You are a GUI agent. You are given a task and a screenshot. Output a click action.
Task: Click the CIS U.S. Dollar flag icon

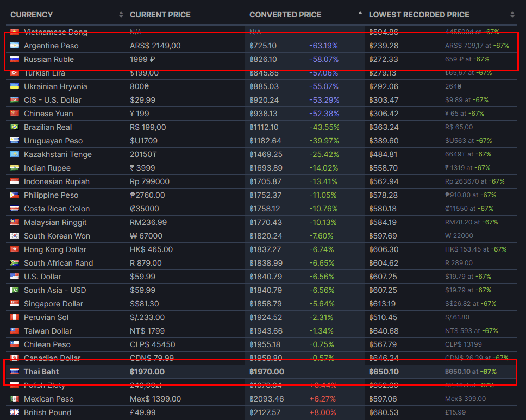click(15, 99)
